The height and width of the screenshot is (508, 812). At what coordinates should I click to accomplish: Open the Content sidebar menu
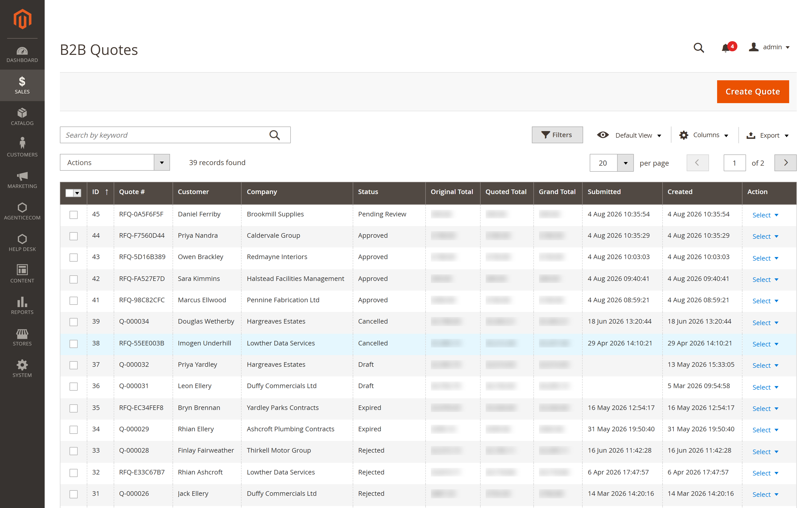22,274
